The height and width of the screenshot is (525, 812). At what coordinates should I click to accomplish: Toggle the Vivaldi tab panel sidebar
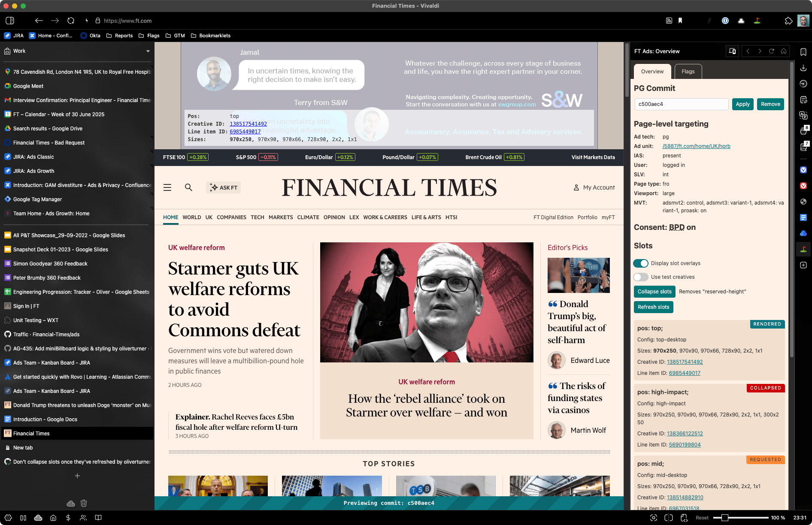tap(10, 21)
